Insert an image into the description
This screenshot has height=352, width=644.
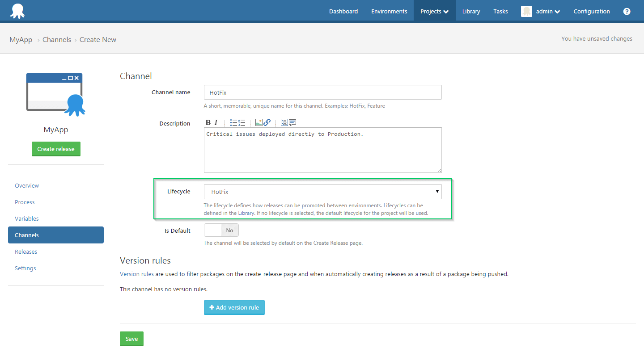click(x=258, y=122)
